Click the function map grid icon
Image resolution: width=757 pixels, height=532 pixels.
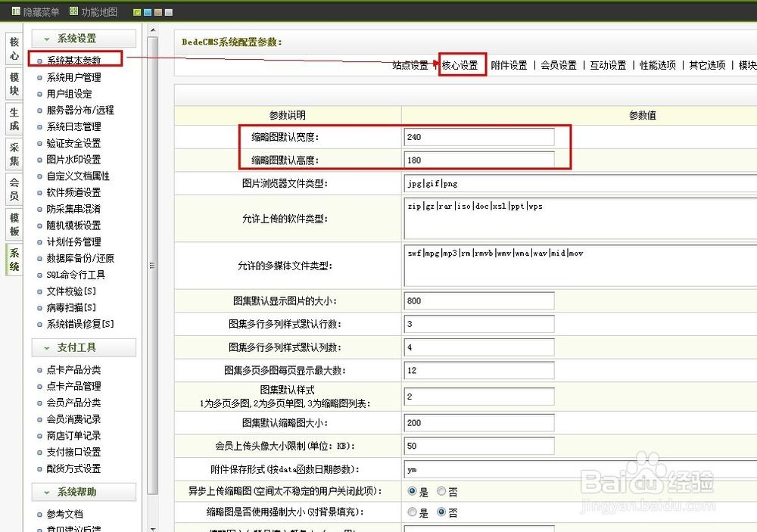tap(74, 11)
